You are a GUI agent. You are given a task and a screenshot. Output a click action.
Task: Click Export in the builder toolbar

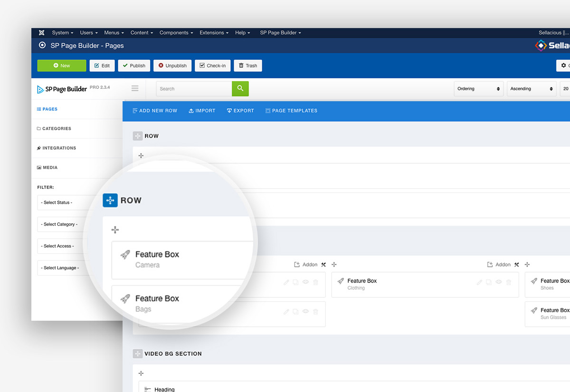pyautogui.click(x=240, y=111)
